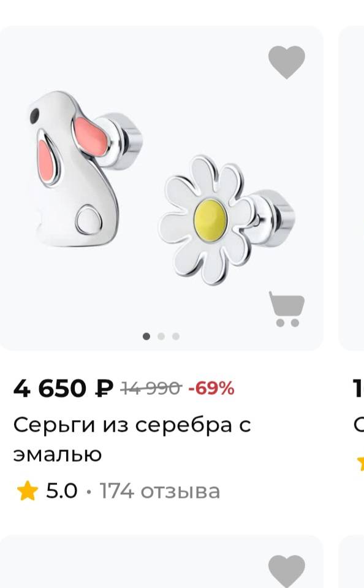Select the first image carousel dot

146,337
